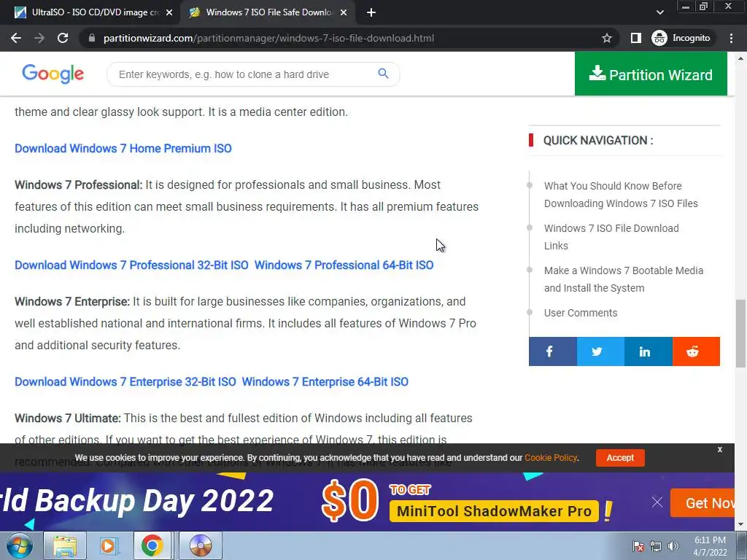Open Download Windows 7 Professional 32-Bit ISO link
This screenshot has height=560, width=747.
[131, 265]
